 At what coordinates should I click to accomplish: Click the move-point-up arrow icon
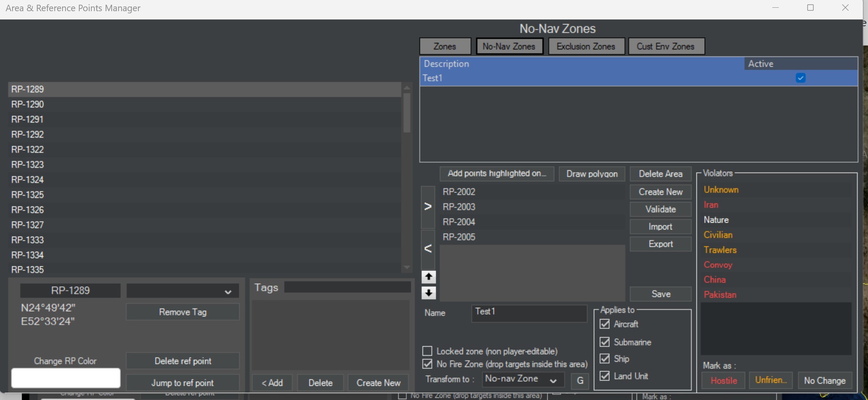pyautogui.click(x=428, y=277)
